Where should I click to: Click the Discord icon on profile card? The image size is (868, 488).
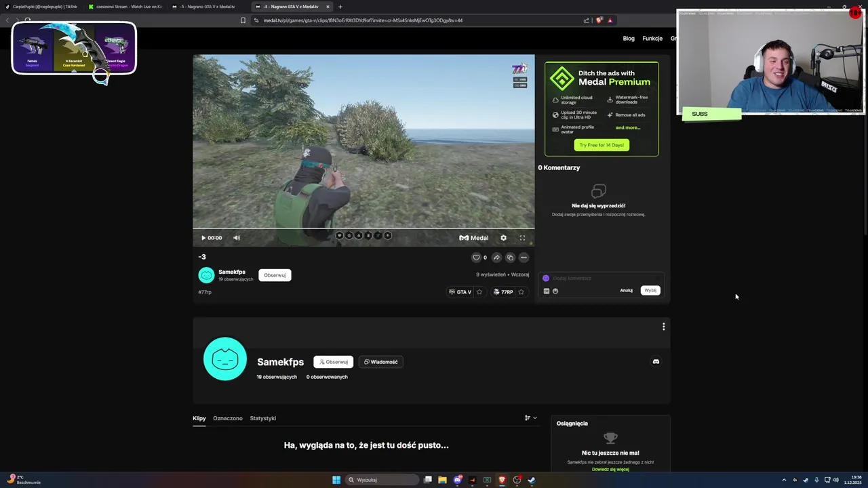pyautogui.click(x=656, y=362)
